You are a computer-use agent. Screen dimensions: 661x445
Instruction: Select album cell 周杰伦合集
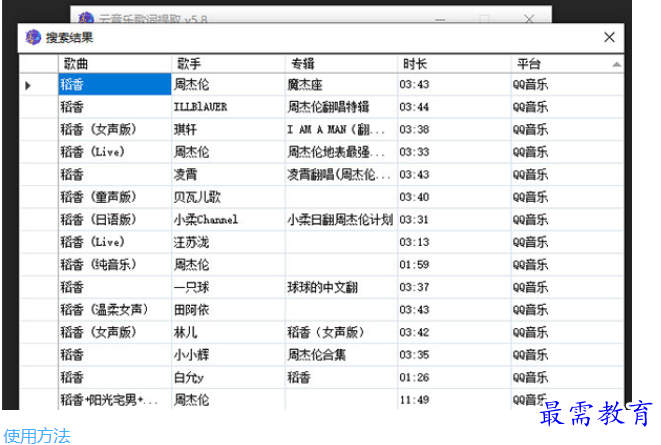coord(341,355)
